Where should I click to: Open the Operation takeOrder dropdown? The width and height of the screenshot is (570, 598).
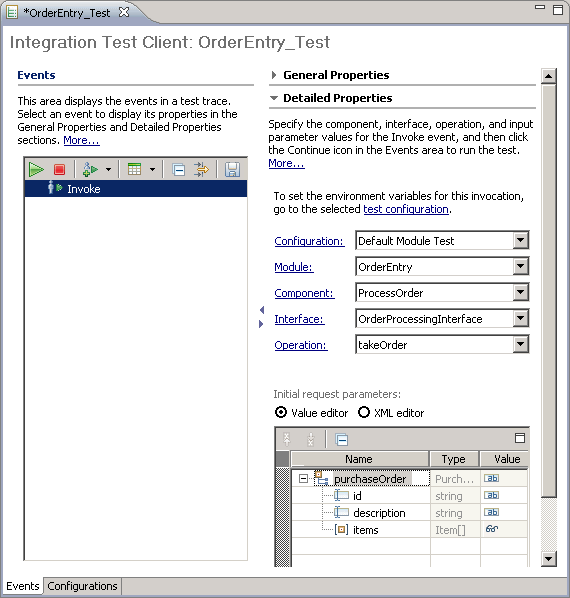520,344
